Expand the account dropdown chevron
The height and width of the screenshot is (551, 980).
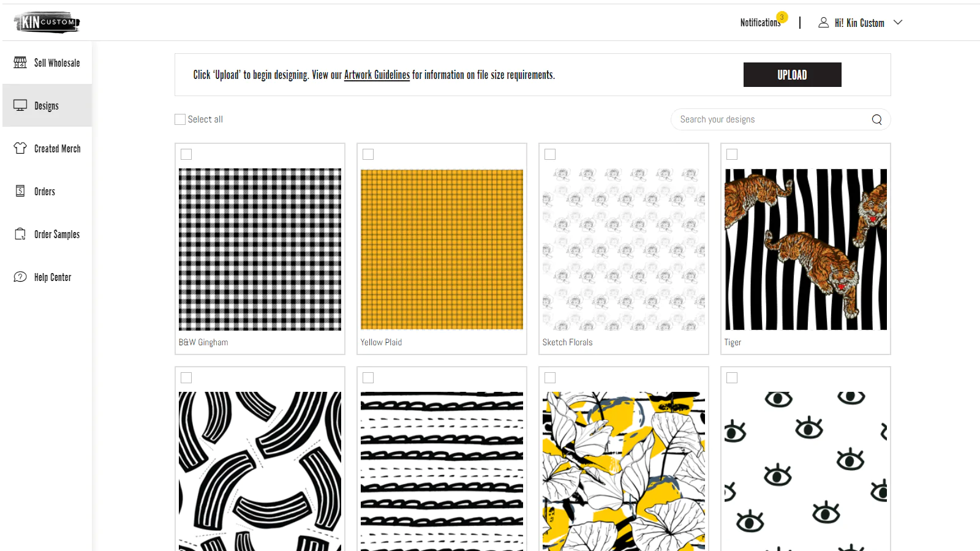898,23
